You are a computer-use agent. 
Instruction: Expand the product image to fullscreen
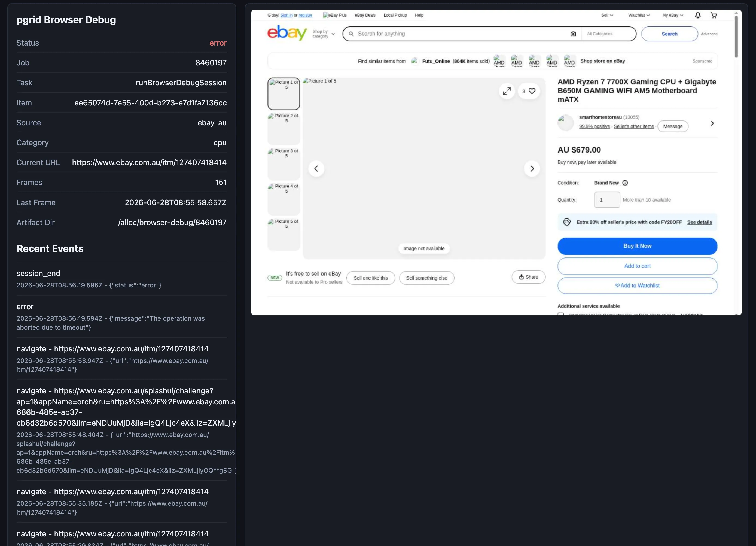click(x=507, y=91)
